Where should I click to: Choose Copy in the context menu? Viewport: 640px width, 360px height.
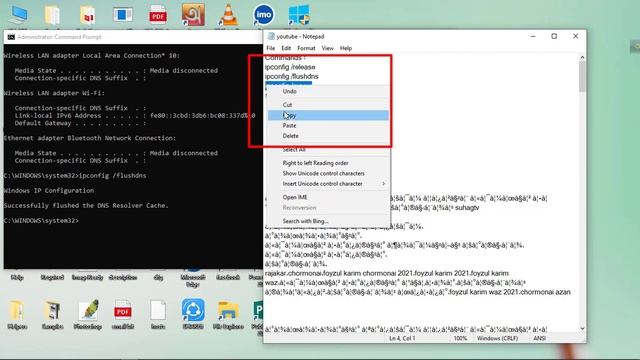coord(328,116)
